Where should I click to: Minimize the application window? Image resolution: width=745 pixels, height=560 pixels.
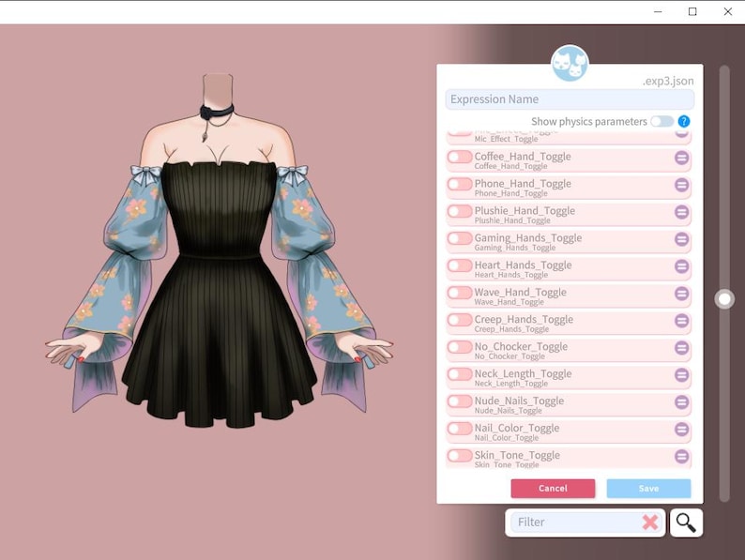tap(658, 11)
